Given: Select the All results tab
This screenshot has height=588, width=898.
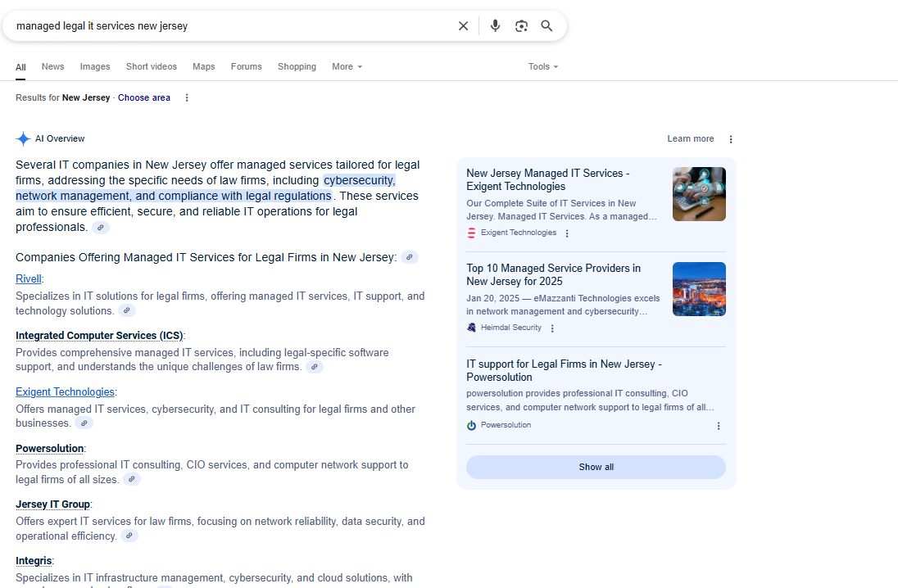Looking at the screenshot, I should click(20, 67).
